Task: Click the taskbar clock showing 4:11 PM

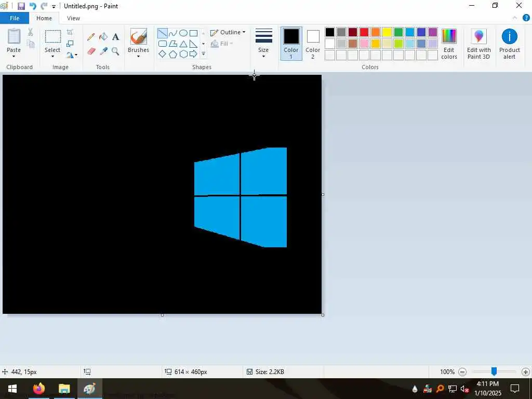Action: 487,389
